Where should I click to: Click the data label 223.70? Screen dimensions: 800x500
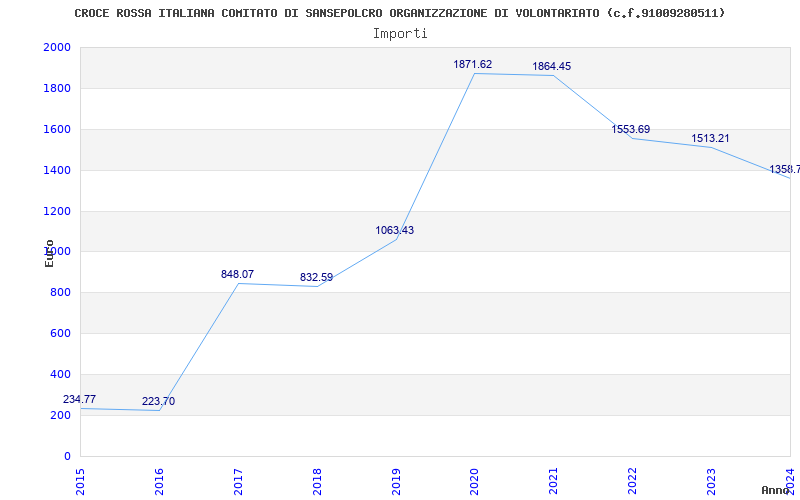[x=158, y=402]
